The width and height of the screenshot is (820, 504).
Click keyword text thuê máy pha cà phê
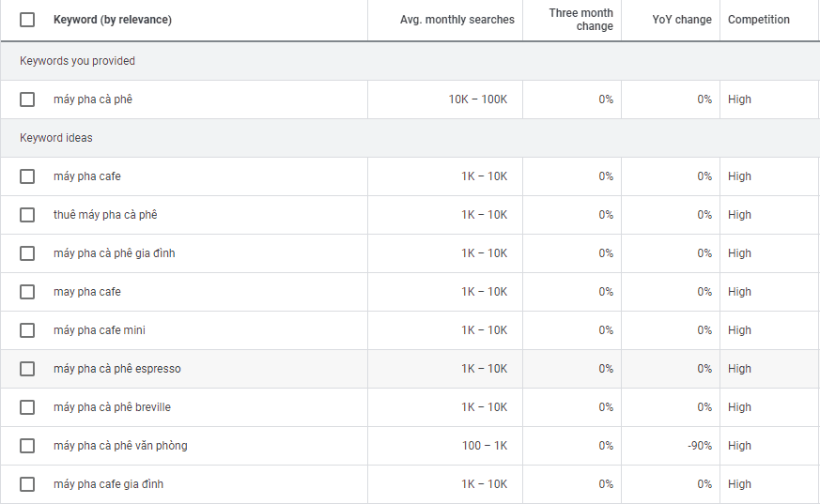105,215
